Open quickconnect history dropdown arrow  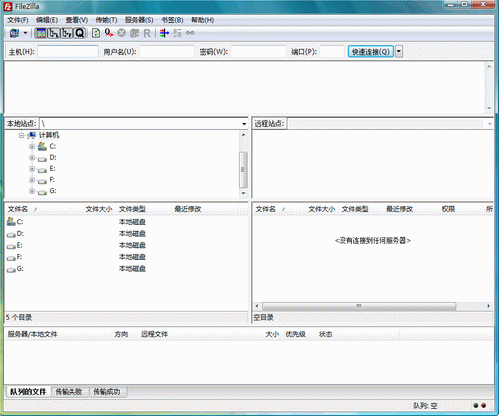399,52
